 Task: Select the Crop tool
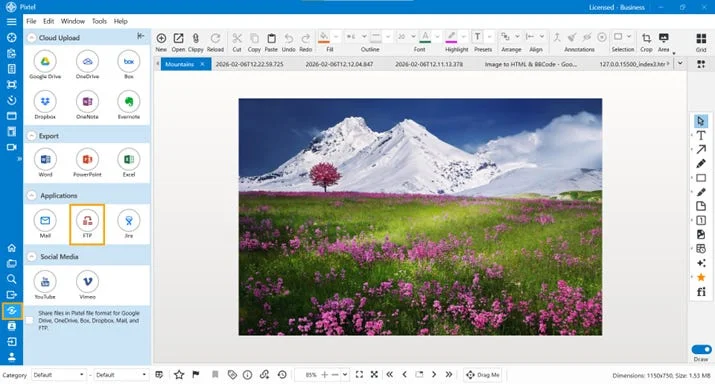[x=646, y=42]
